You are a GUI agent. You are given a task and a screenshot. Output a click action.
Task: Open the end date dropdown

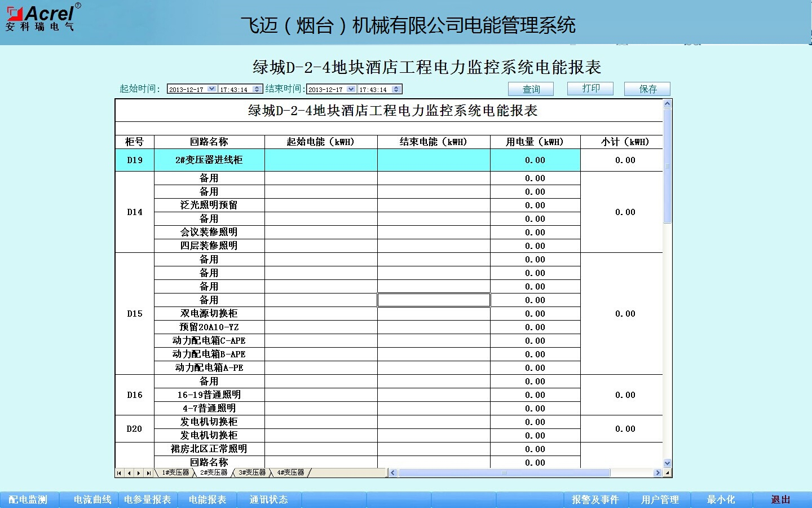(x=351, y=89)
